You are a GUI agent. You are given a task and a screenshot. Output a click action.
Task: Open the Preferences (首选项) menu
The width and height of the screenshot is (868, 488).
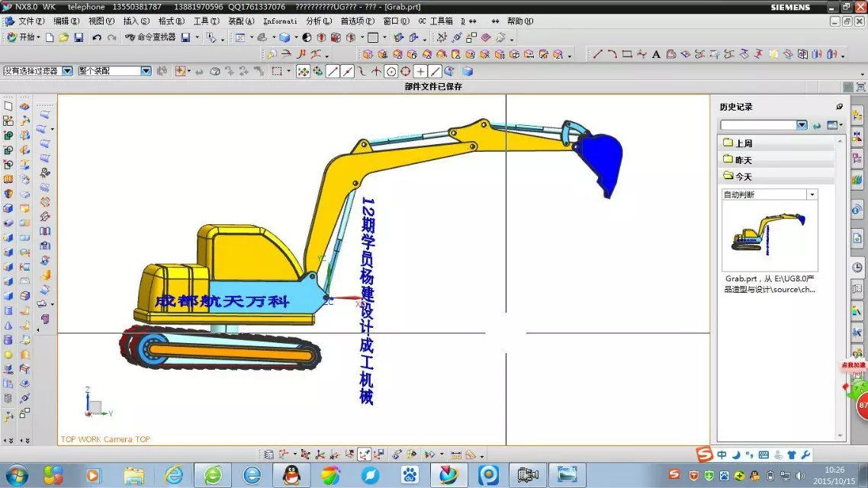coord(357,21)
